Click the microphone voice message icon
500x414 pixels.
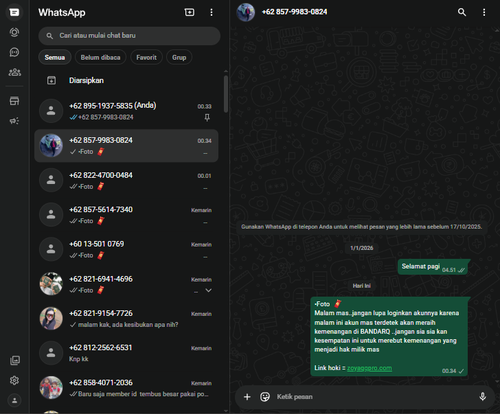482,396
